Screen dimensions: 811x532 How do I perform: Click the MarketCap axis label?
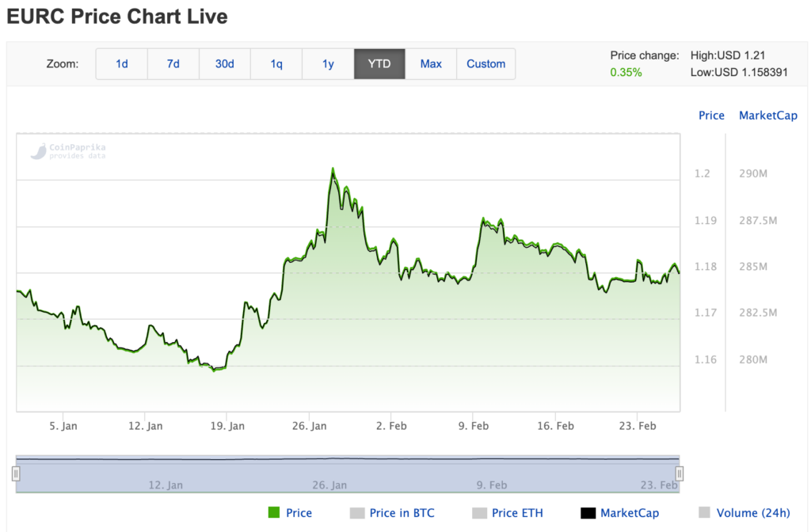click(767, 116)
